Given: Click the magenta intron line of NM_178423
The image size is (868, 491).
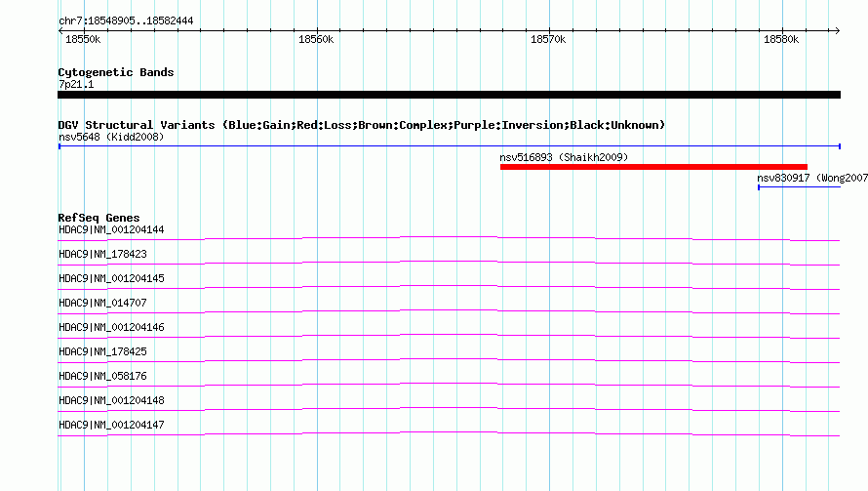Looking at the screenshot, I should click(x=449, y=262).
